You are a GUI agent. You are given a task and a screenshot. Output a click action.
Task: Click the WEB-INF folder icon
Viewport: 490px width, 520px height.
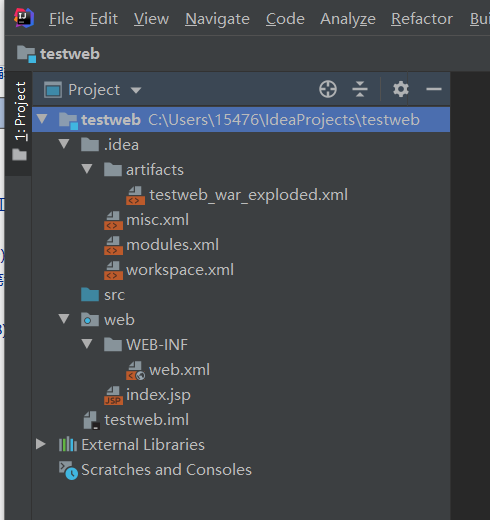click(x=113, y=344)
